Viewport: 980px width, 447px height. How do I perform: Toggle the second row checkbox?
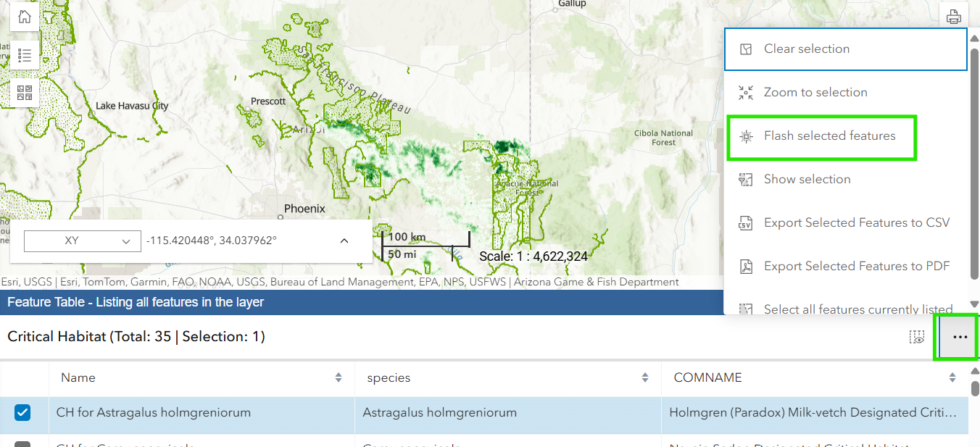pyautogui.click(x=22, y=444)
